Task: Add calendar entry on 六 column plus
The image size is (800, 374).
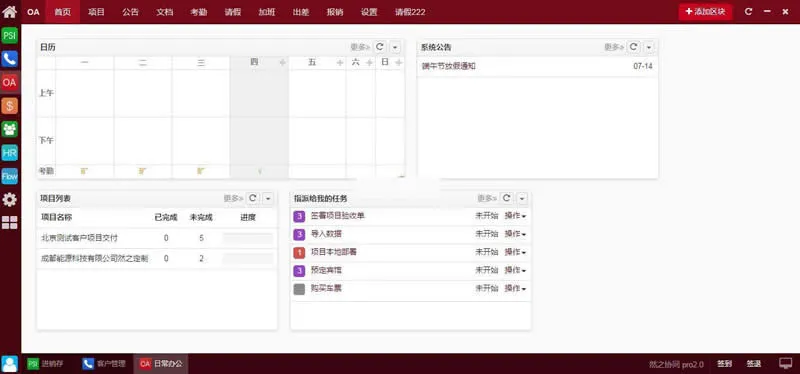Action: [x=369, y=63]
